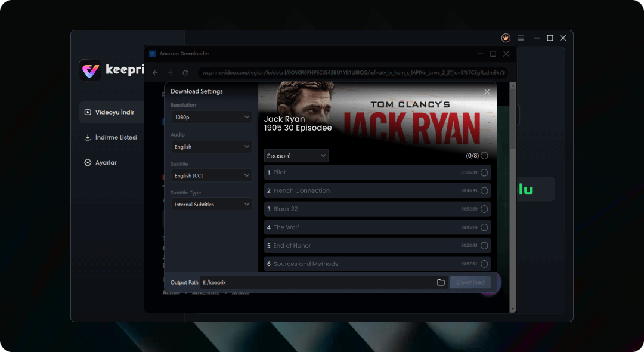The height and width of the screenshot is (352, 644).
Task: Go to İndirme Listesi in sidebar
Action: coord(111,137)
